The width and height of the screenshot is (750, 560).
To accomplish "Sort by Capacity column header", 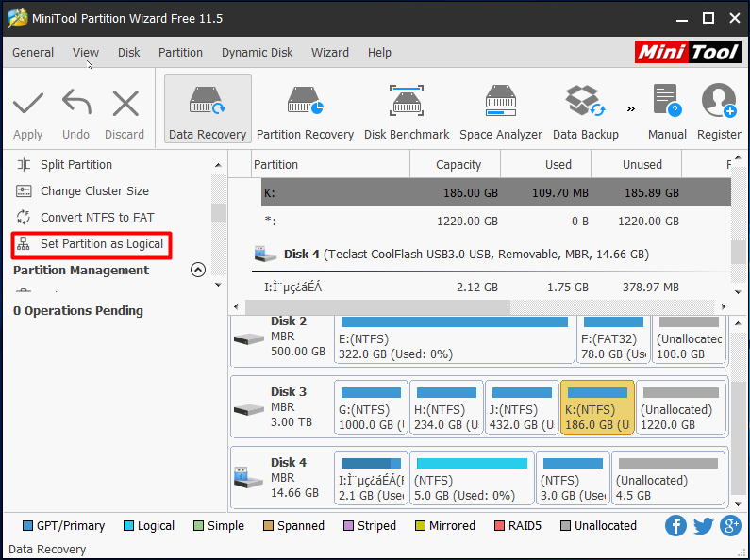I will pos(456,164).
